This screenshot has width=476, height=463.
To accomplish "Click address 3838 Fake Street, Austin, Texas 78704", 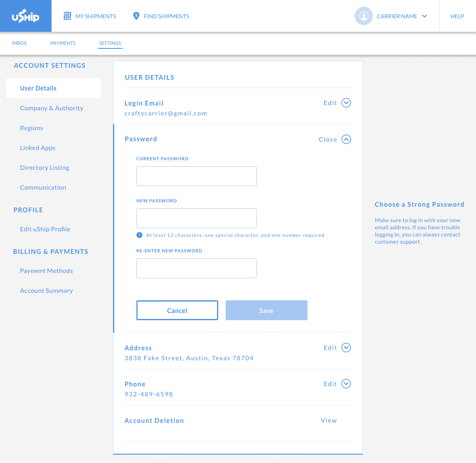I will pos(189,358).
